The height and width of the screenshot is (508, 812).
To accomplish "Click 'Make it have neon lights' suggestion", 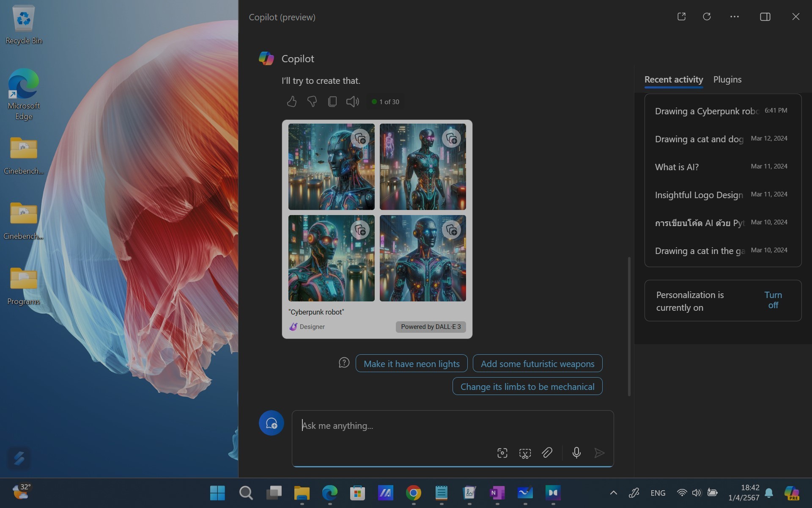I will (411, 364).
